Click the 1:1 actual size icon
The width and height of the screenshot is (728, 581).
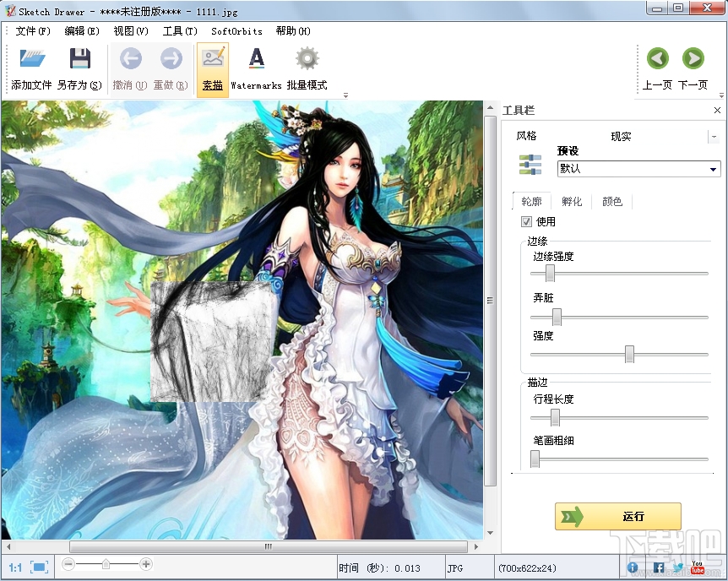pyautogui.click(x=15, y=567)
